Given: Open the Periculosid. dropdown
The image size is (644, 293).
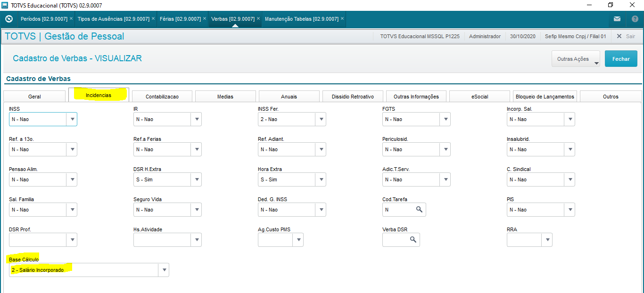Looking at the screenshot, I should pos(446,149).
